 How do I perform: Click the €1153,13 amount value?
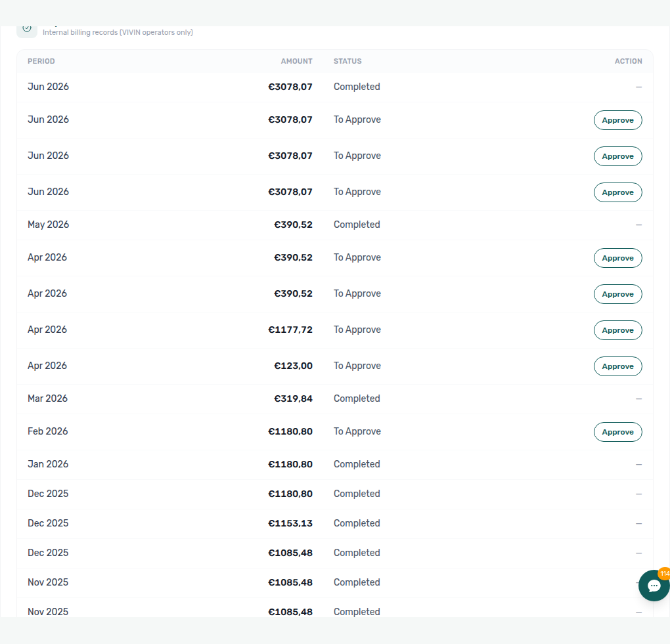[290, 523]
